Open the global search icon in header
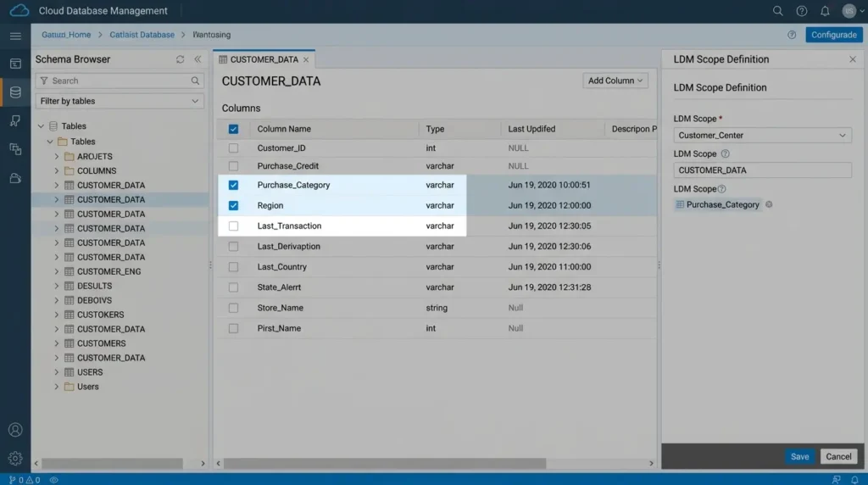Image resolution: width=868 pixels, height=485 pixels. [x=778, y=10]
